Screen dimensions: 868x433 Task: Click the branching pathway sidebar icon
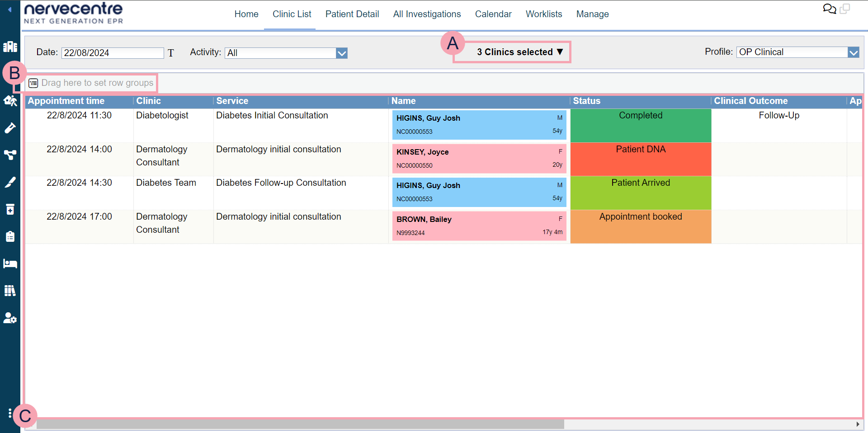10,155
